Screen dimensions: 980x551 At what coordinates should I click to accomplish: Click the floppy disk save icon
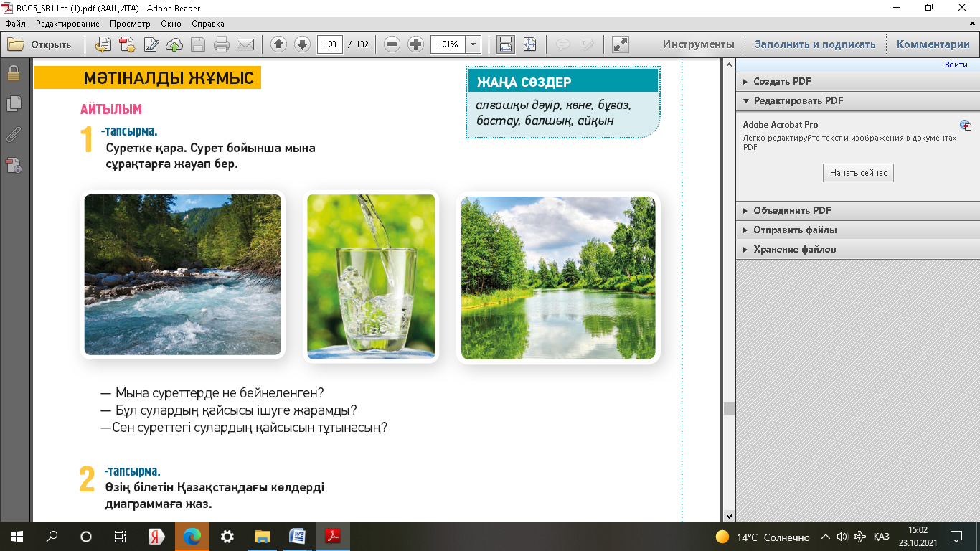pyautogui.click(x=198, y=44)
